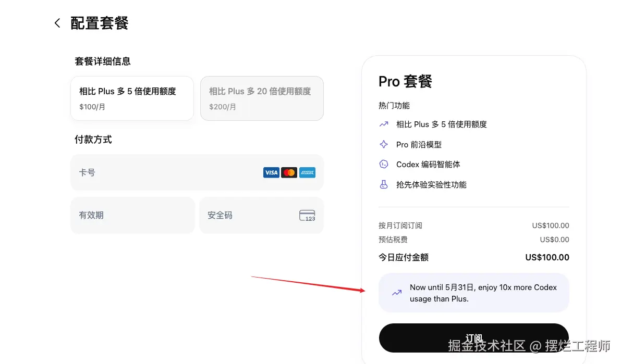Click the Mastercard logo
This screenshot has height=364, width=621.
[289, 172]
